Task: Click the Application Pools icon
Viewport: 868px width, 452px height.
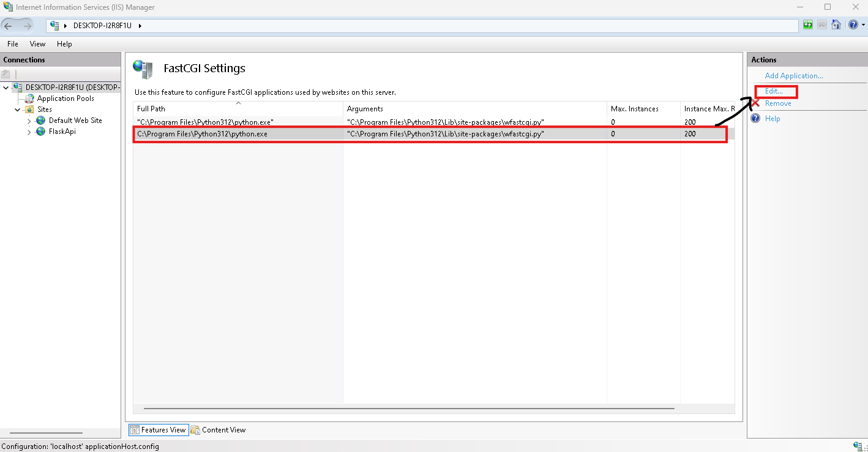Action: click(x=29, y=98)
